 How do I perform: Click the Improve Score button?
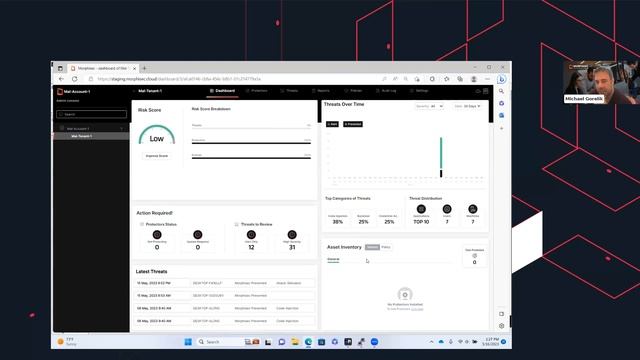157,156
